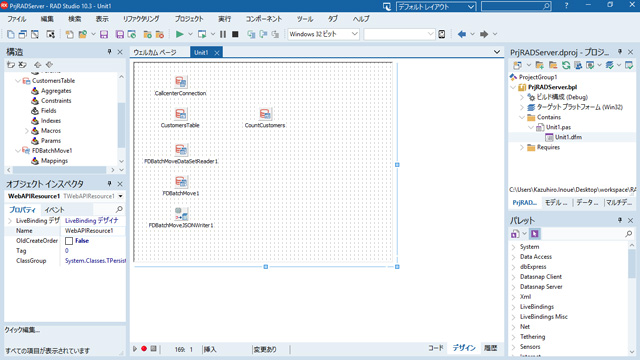Click the Save file toolbar icon
The image size is (640, 360).
click(x=104, y=34)
